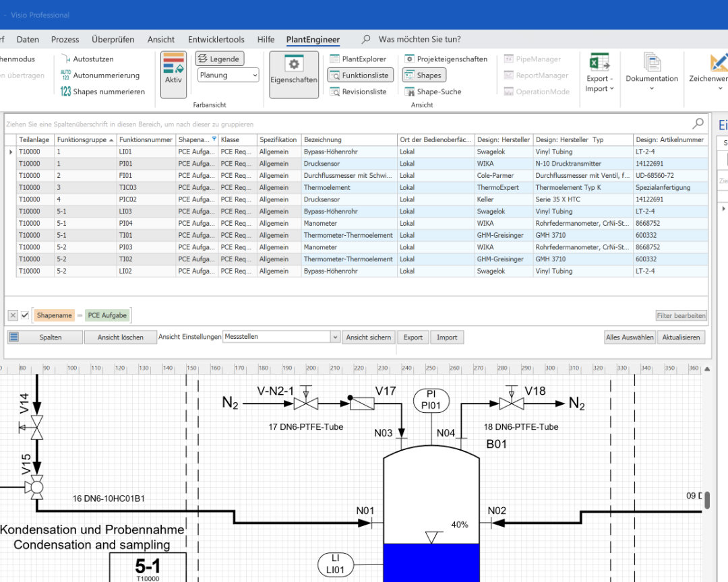Viewport: 728px width, 582px height.
Task: Click the Shapename filter tag
Action: coord(55,315)
